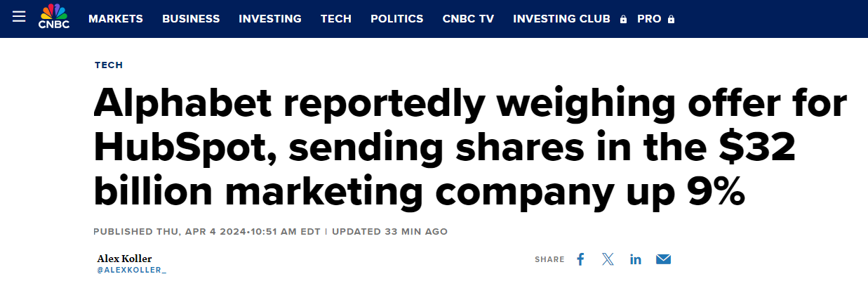Click the lock icon beside Investing Club
This screenshot has width=868, height=293.
point(623,20)
